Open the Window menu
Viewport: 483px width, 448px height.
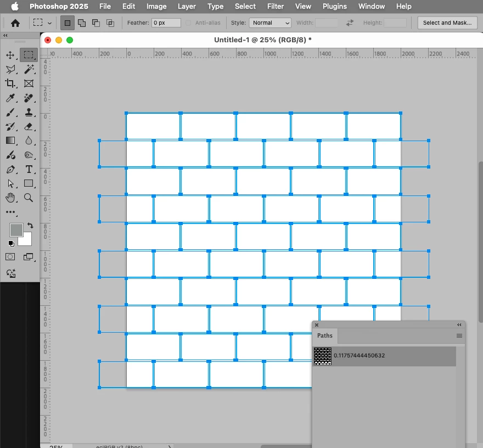tap(372, 7)
